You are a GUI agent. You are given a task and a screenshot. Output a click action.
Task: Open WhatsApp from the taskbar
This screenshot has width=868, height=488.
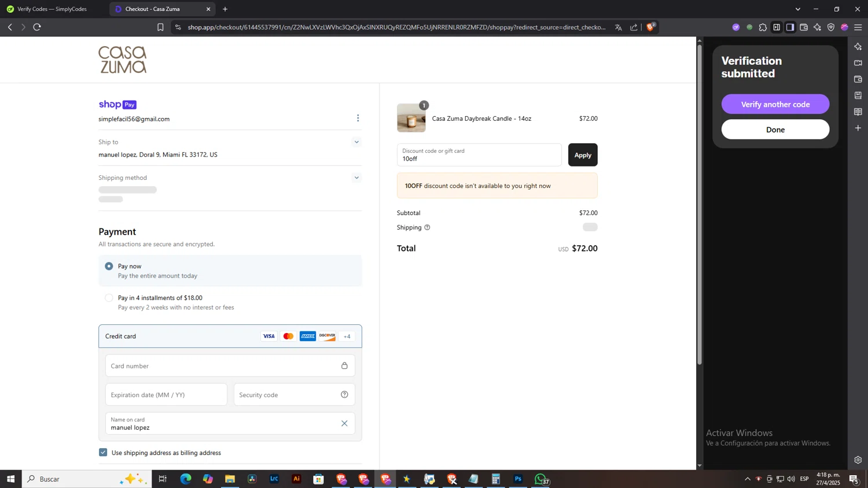pos(540,479)
